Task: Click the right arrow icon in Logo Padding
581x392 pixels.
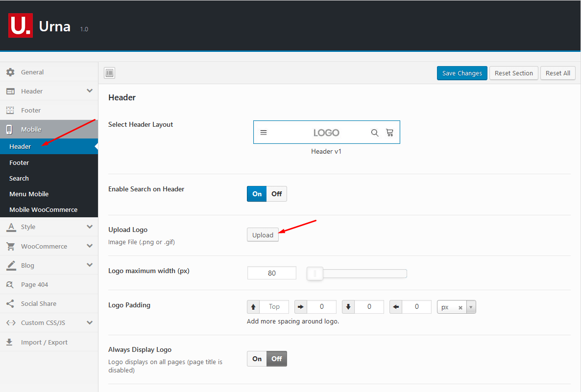Action: tap(301, 307)
